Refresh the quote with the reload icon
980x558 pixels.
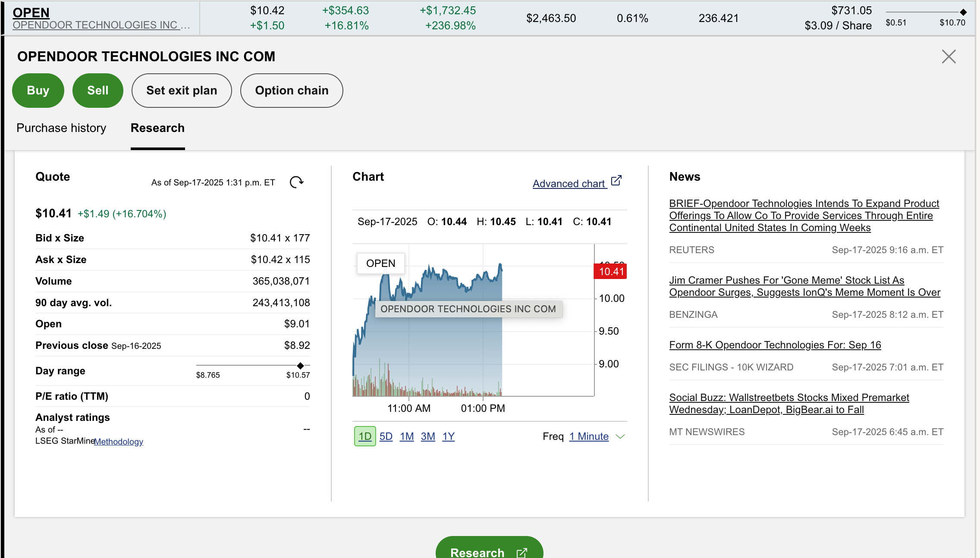(x=296, y=182)
